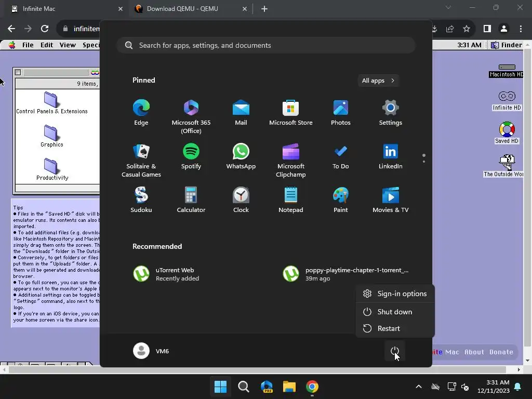Click the Windows Start taskbar button
The width and height of the screenshot is (532, 399).
coord(220,387)
